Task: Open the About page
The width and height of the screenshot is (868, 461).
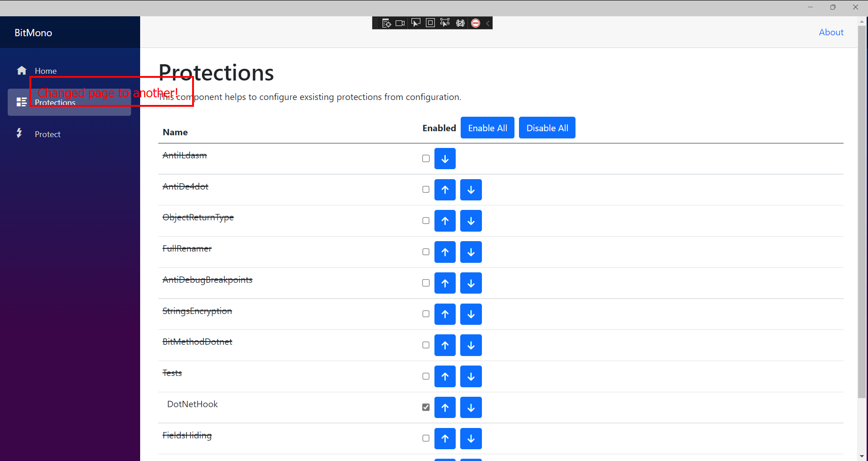Action: (831, 32)
